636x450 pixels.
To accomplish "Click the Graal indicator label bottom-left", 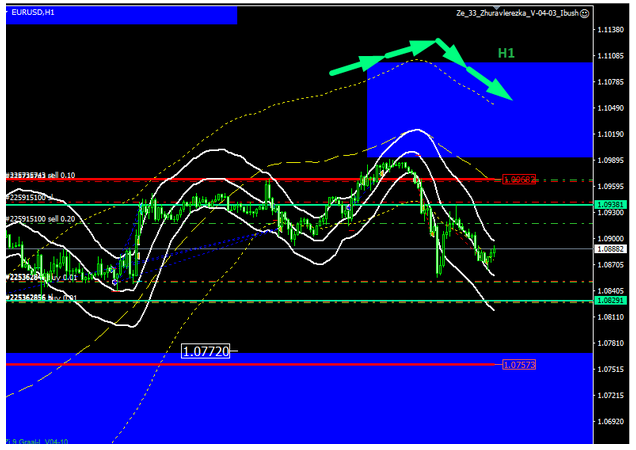I will [x=35, y=442].
